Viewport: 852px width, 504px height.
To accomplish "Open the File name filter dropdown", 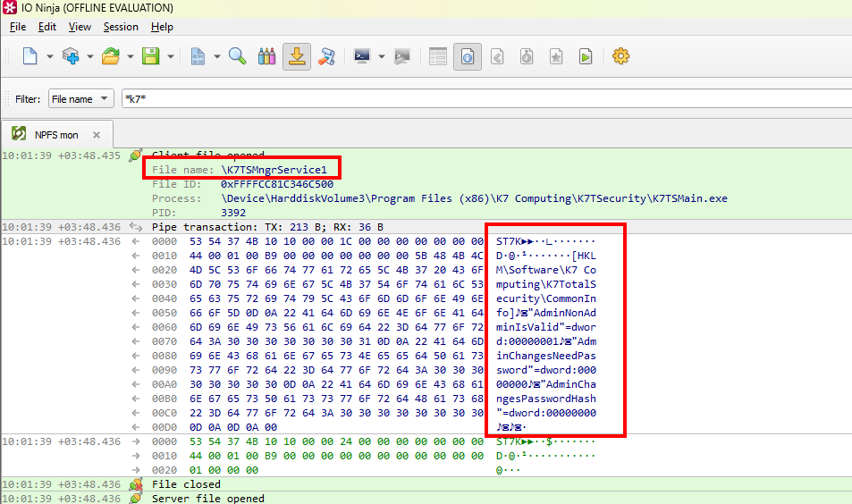I will pos(80,99).
